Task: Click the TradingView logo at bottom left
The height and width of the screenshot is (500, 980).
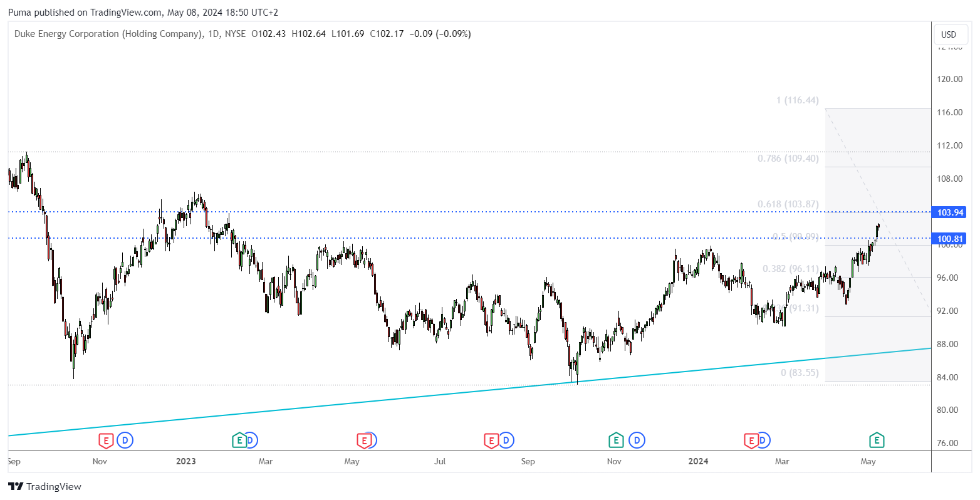Action: coord(44,487)
